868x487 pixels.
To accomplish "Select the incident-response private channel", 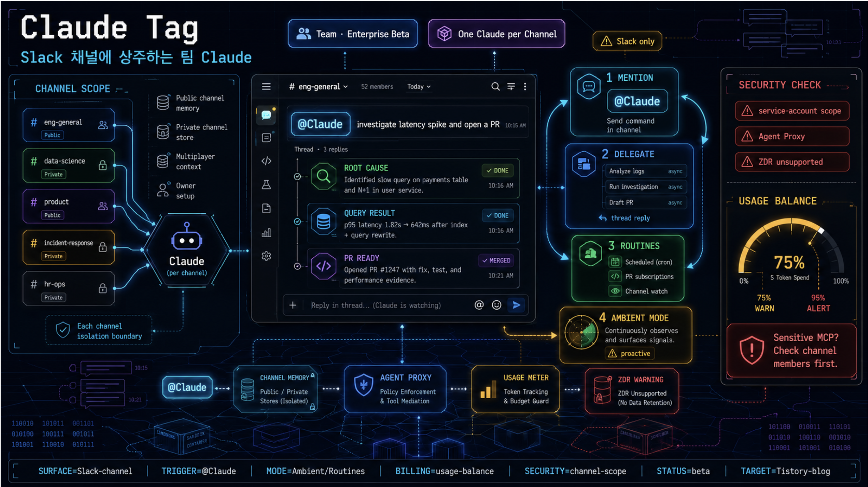I will click(x=69, y=247).
